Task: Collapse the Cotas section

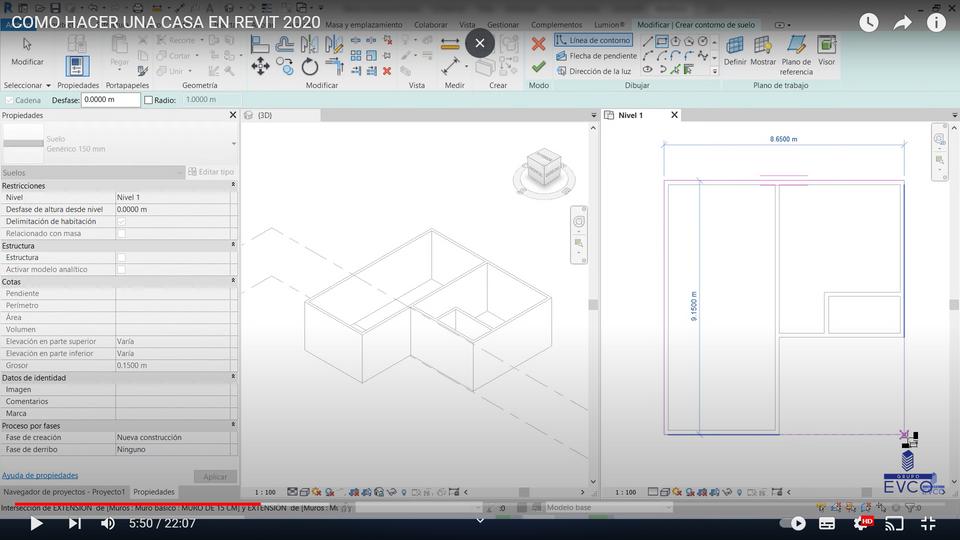Action: (233, 281)
